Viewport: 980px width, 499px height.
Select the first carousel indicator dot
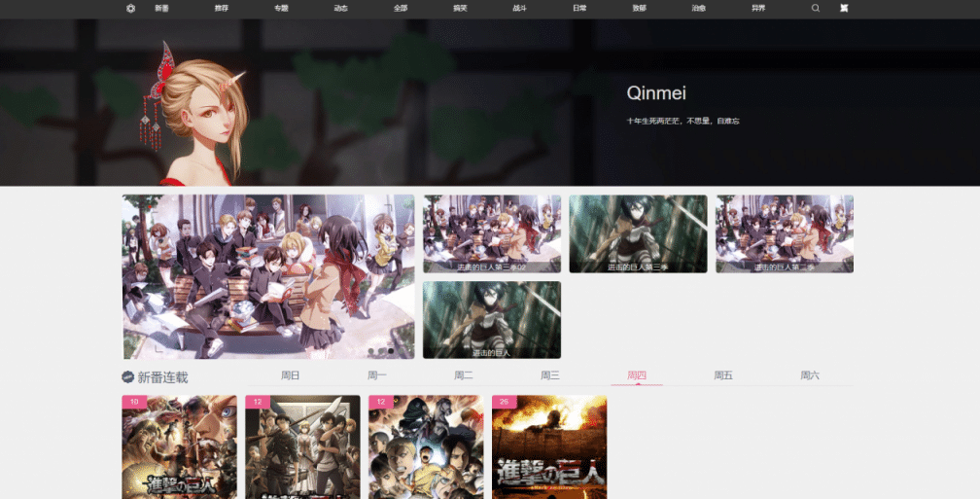click(x=371, y=351)
